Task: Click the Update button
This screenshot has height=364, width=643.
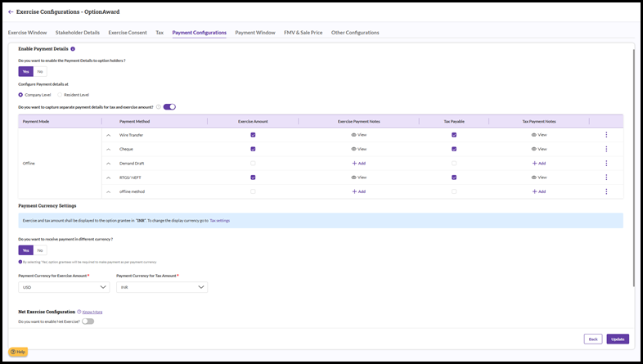Action: pyautogui.click(x=618, y=339)
